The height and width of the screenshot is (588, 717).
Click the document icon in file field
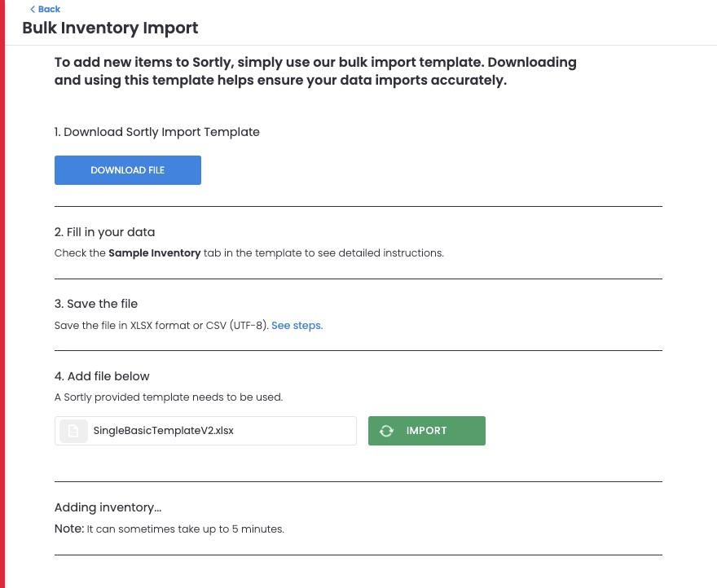[x=73, y=431]
